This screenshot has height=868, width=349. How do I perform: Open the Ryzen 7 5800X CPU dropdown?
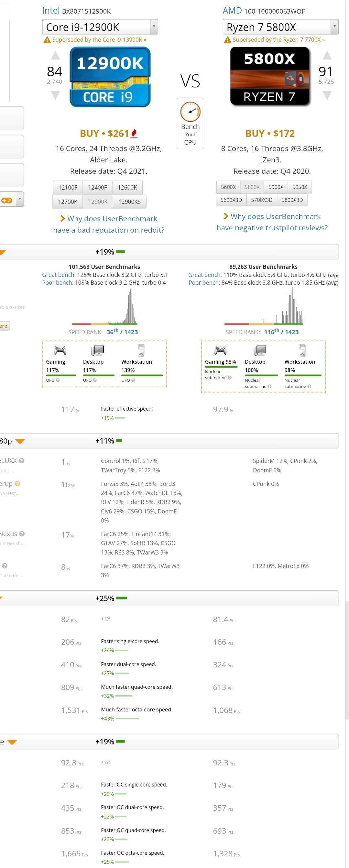[280, 27]
